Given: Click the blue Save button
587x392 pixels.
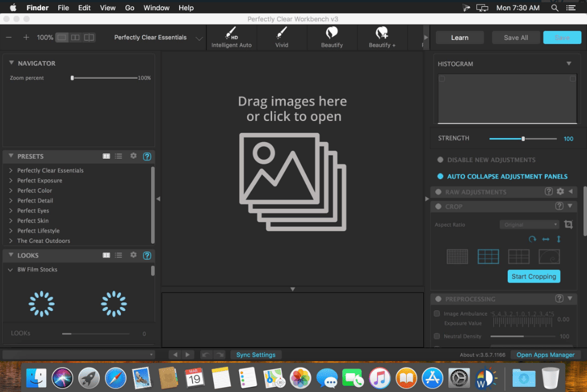Looking at the screenshot, I should pos(562,38).
